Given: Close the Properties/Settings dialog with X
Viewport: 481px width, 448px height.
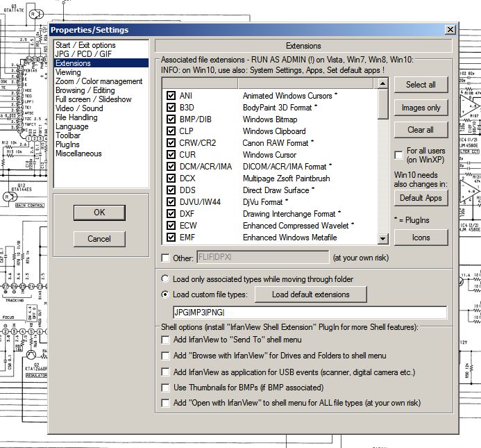Looking at the screenshot, I should pyautogui.click(x=450, y=30).
